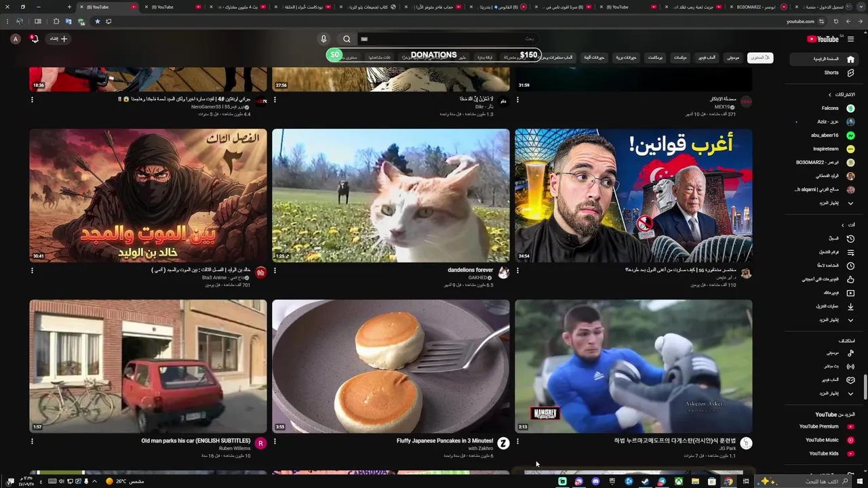Open the History page icon
This screenshot has height=488, width=868.
pyautogui.click(x=850, y=239)
